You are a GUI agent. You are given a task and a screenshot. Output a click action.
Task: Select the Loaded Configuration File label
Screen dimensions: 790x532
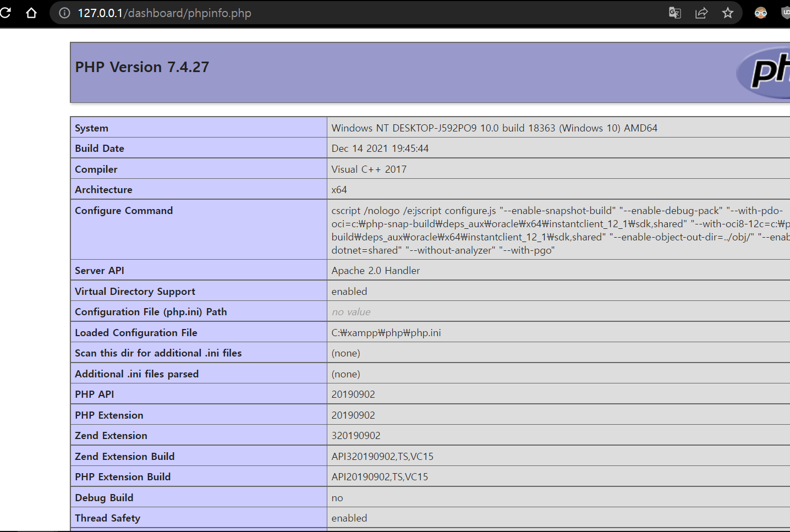(136, 333)
